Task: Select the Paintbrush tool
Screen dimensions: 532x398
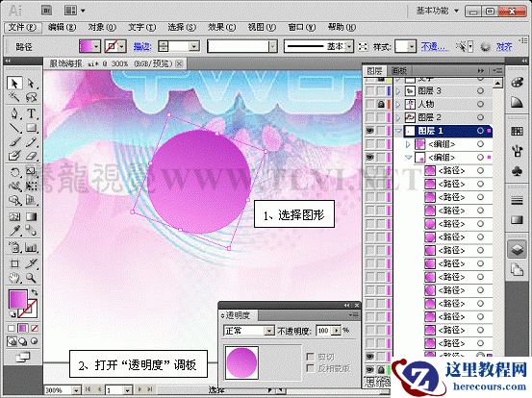Action: pyautogui.click(x=14, y=142)
